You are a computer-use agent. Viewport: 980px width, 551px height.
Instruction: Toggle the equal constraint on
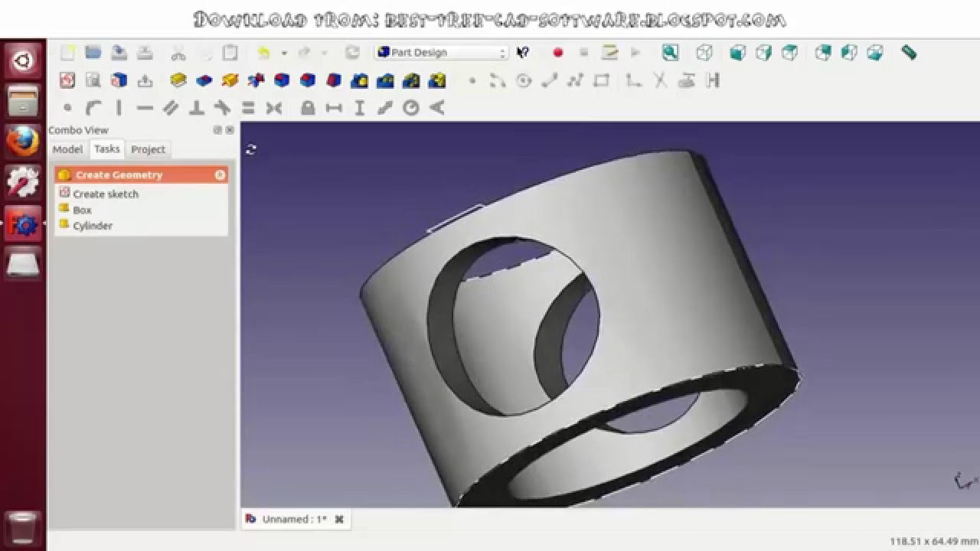tap(248, 108)
